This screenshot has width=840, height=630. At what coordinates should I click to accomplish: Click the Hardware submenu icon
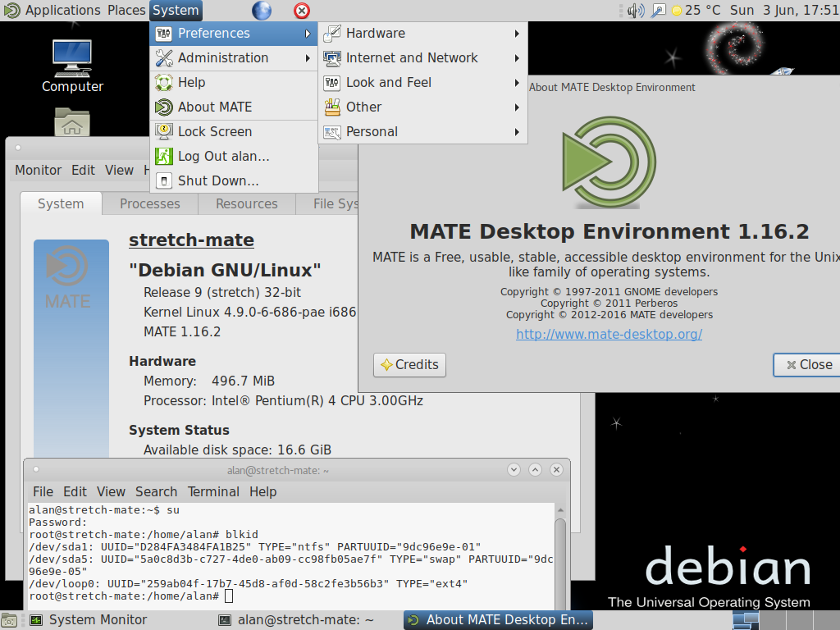[332, 34]
